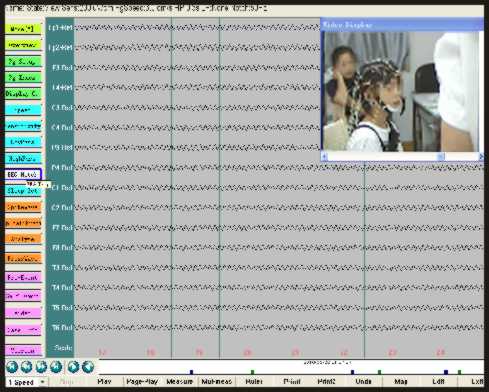
Task: Click the green Display C. side button
Action: tap(23, 94)
